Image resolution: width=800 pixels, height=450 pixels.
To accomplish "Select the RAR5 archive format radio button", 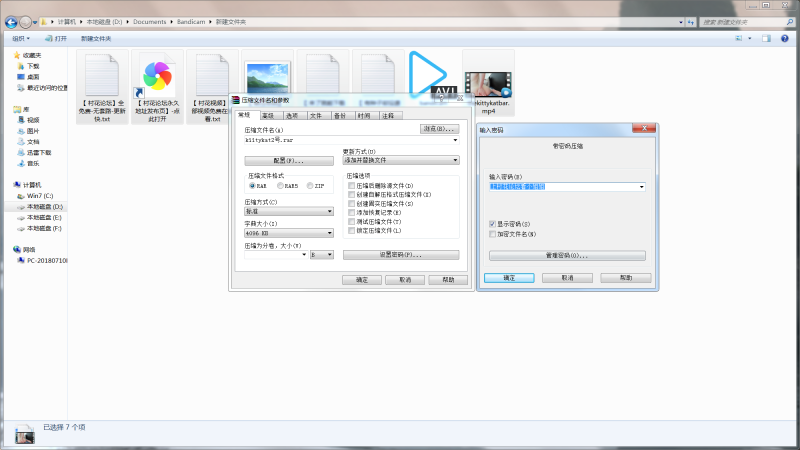I will (280, 186).
